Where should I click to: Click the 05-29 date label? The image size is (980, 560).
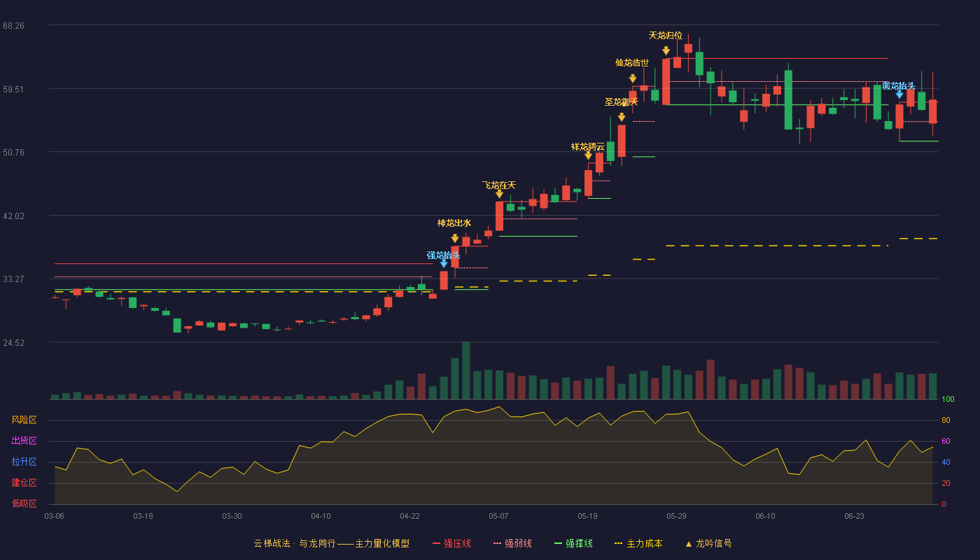click(676, 516)
